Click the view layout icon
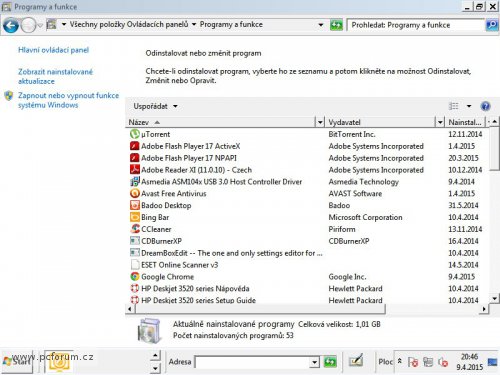The image size is (500, 375). tap(453, 106)
